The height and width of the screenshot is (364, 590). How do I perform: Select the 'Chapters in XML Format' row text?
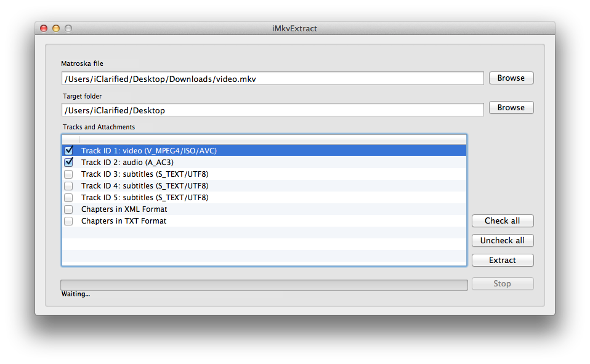pos(124,209)
